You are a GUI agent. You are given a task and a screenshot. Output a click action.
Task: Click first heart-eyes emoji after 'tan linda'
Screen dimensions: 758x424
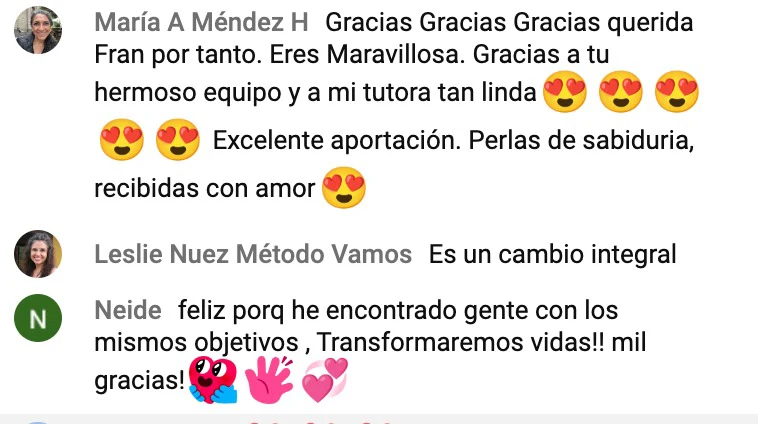[x=565, y=91]
